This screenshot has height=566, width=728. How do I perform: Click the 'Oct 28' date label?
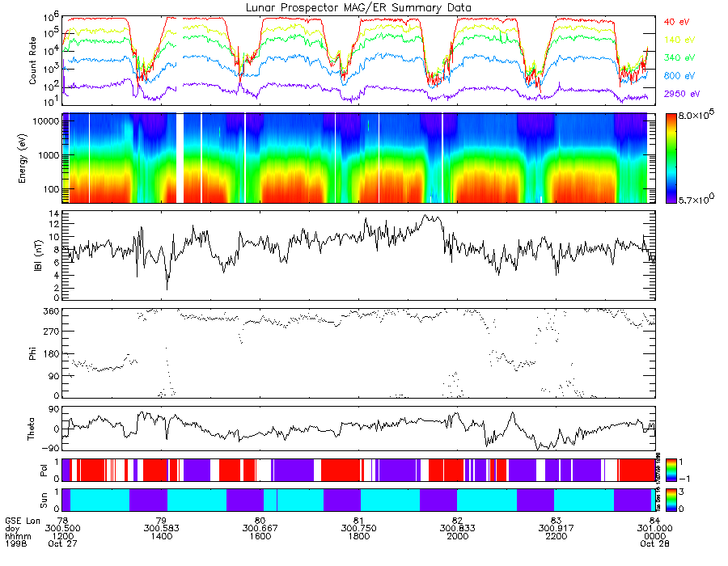[x=654, y=543]
